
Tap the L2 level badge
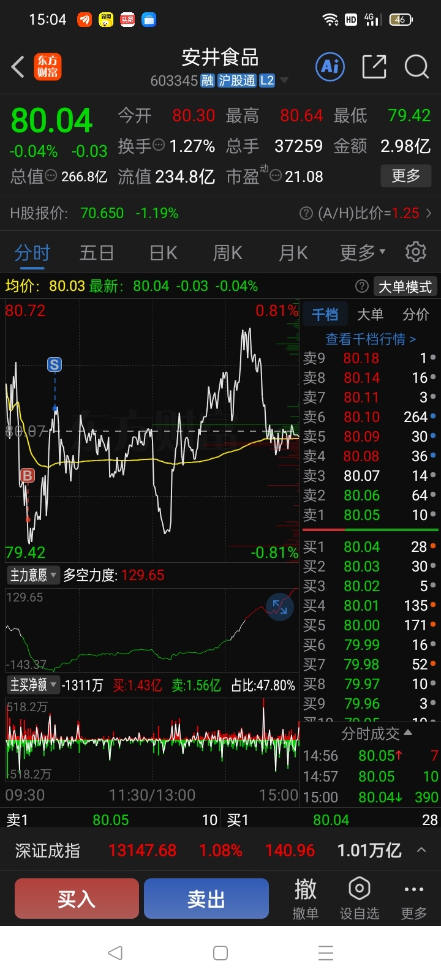[267, 81]
